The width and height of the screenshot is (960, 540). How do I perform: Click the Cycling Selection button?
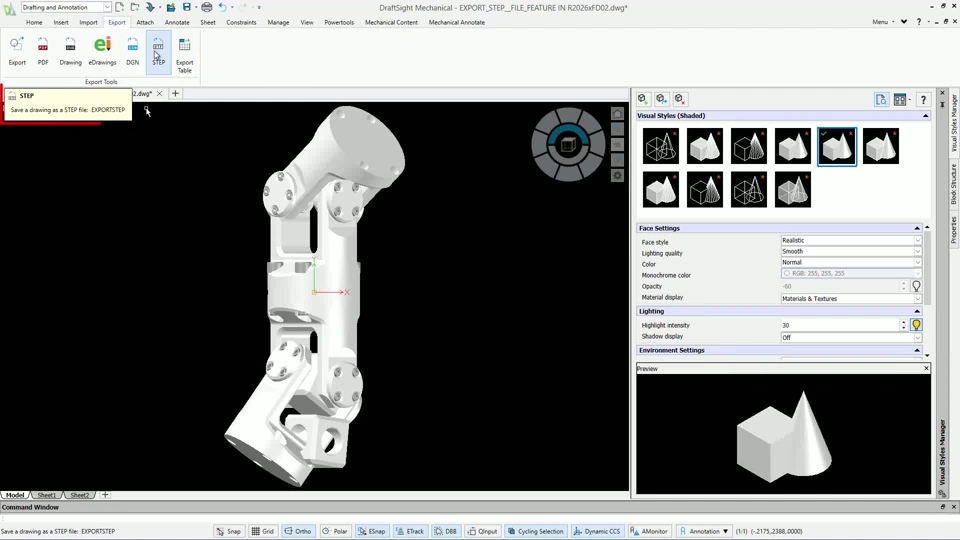(536, 531)
